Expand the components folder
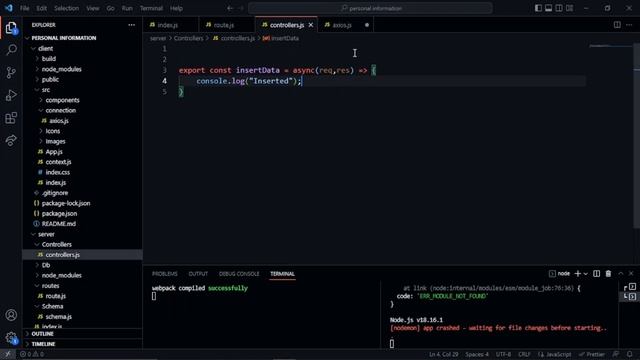The height and width of the screenshot is (360, 640). click(x=62, y=100)
